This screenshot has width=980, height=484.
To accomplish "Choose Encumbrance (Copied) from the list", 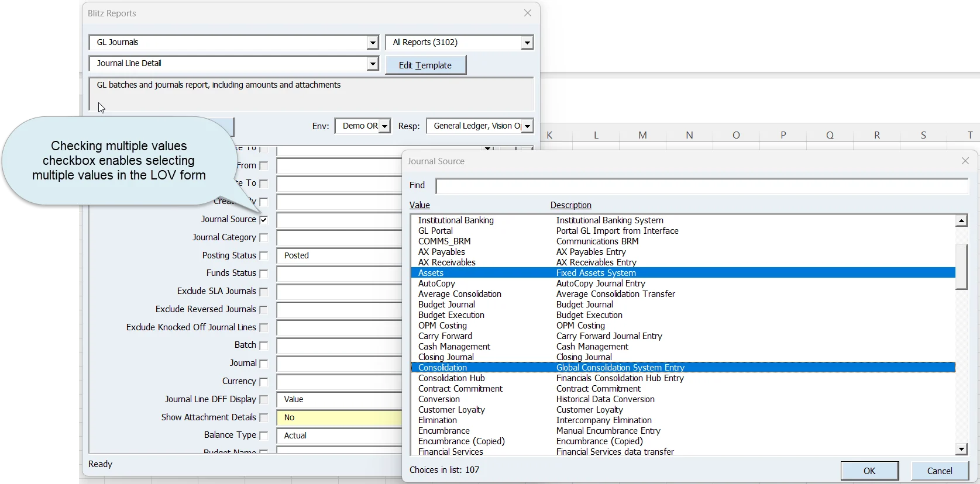I will point(683,441).
